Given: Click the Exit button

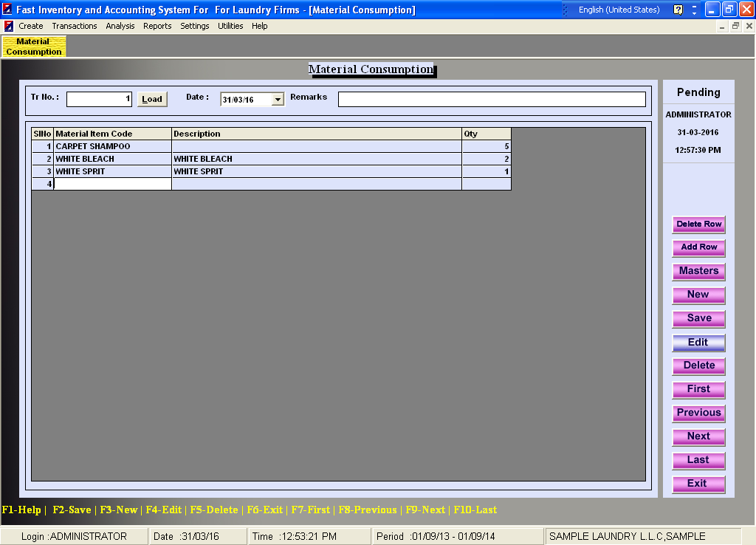Looking at the screenshot, I should coord(698,484).
